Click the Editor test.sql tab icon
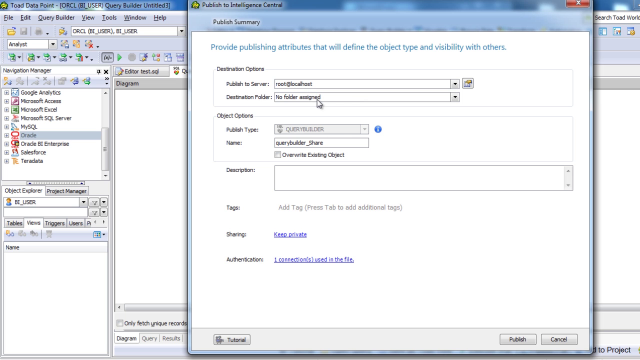640x360 pixels. tap(120, 71)
